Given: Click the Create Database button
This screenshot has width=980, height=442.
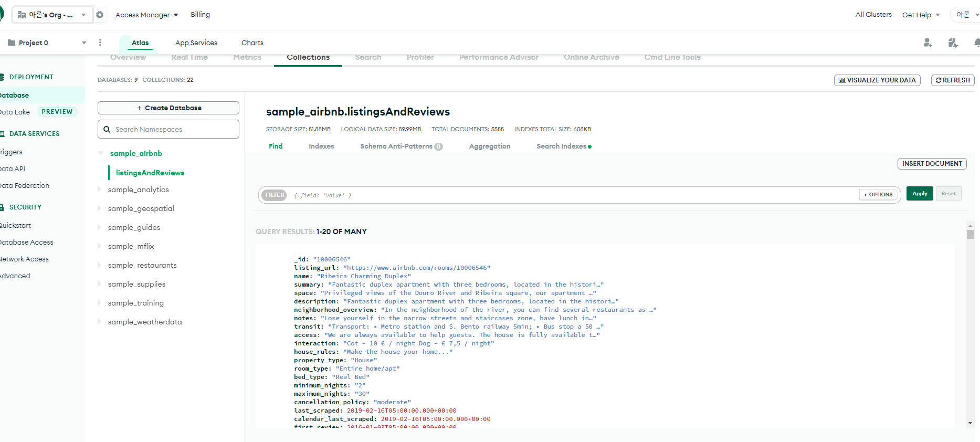Looking at the screenshot, I should [x=168, y=108].
